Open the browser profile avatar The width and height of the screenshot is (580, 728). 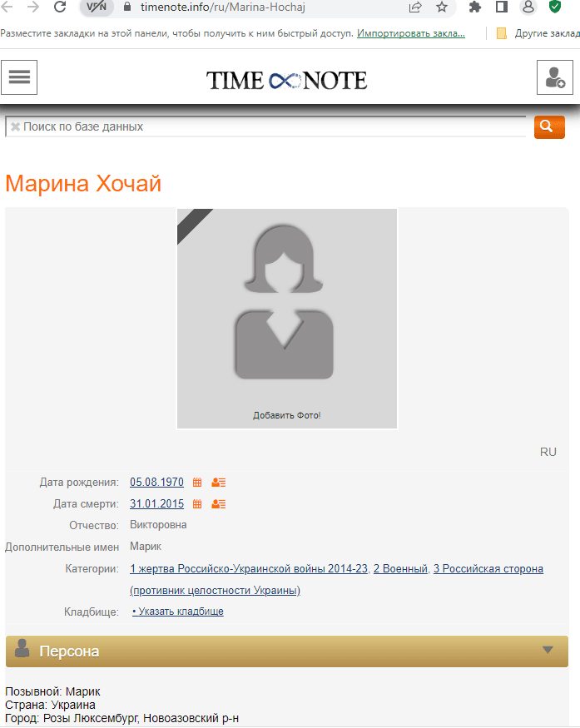tap(528, 7)
